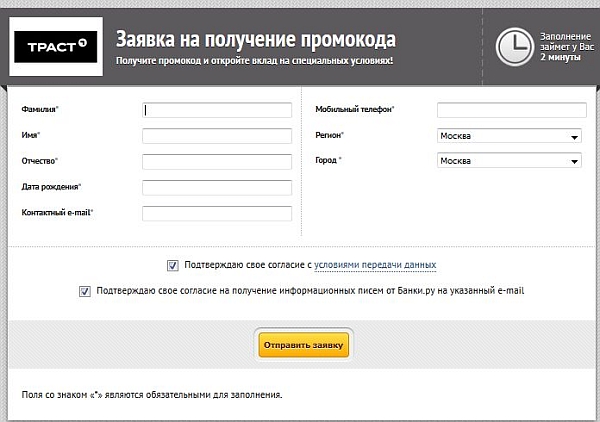This screenshot has width=600, height=422.
Task: Click the ТРАСТ bank logo
Action: 57,46
